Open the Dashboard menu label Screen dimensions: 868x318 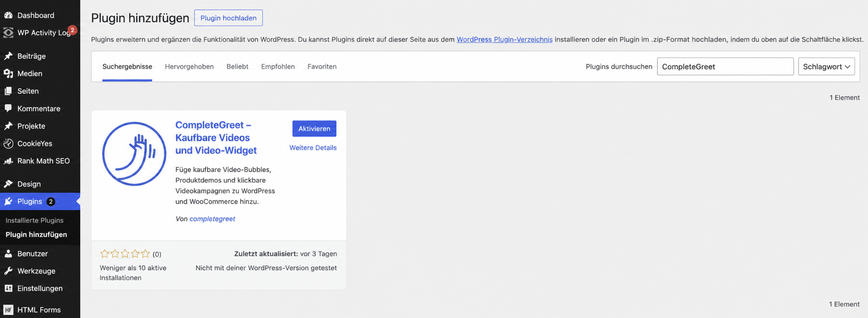36,15
